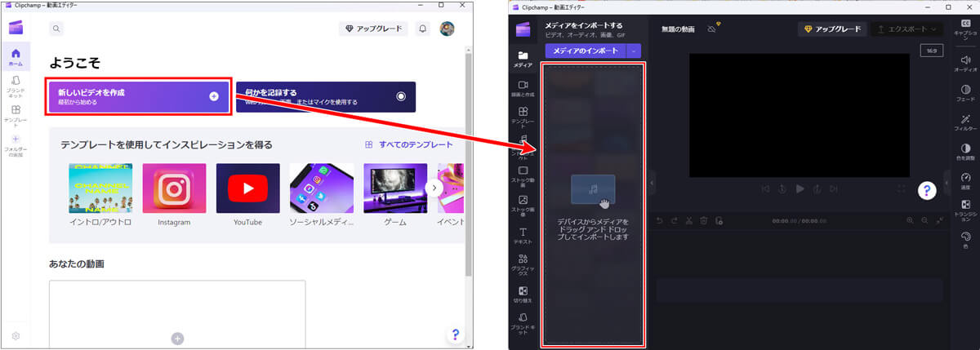Open すべてのテンプレート link

click(x=409, y=144)
